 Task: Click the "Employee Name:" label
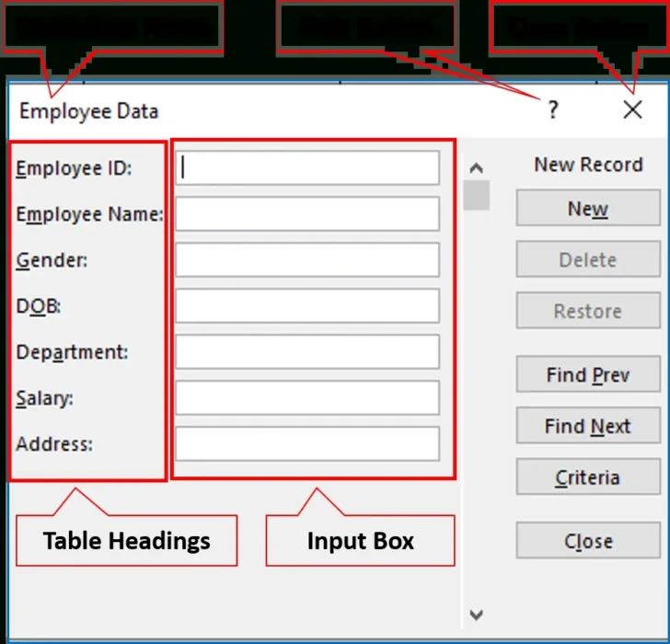click(90, 214)
